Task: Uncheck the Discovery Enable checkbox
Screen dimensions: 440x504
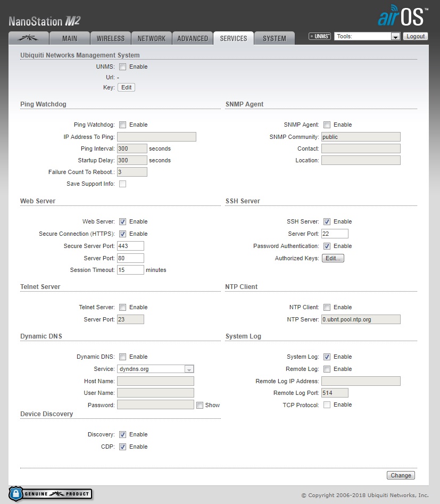Action: pyautogui.click(x=122, y=435)
